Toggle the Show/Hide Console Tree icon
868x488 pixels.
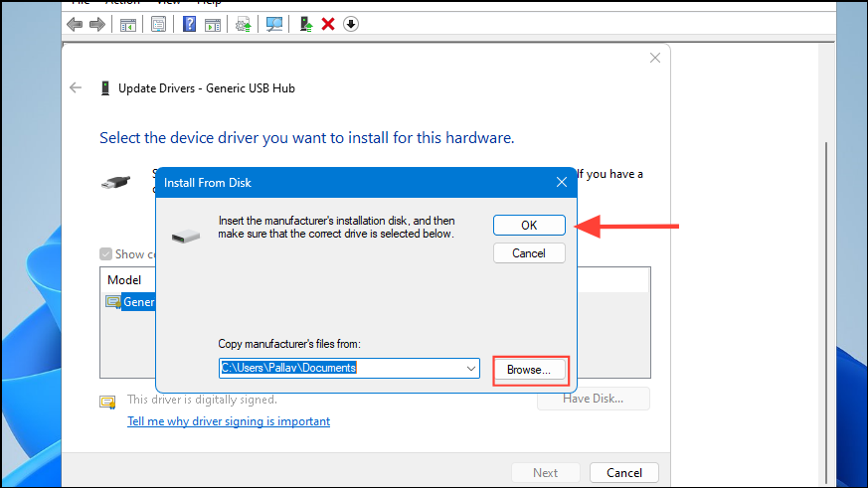coord(128,24)
